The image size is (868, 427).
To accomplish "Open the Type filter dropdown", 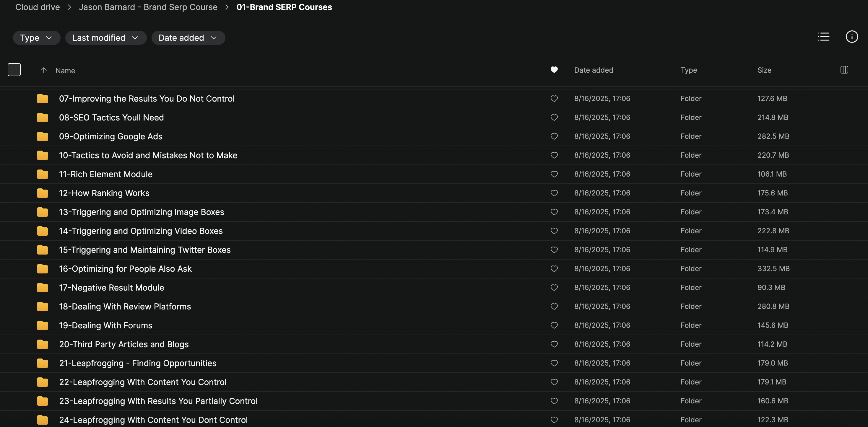I will point(36,38).
